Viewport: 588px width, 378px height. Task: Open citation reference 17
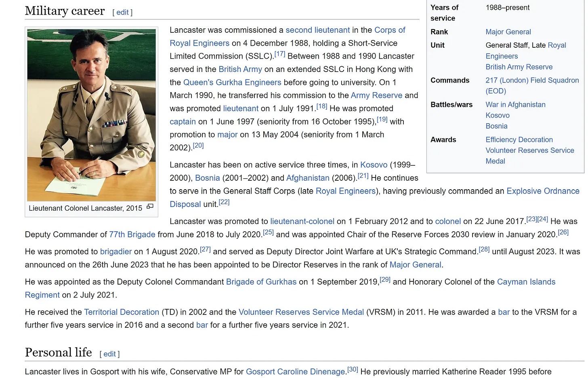click(279, 54)
